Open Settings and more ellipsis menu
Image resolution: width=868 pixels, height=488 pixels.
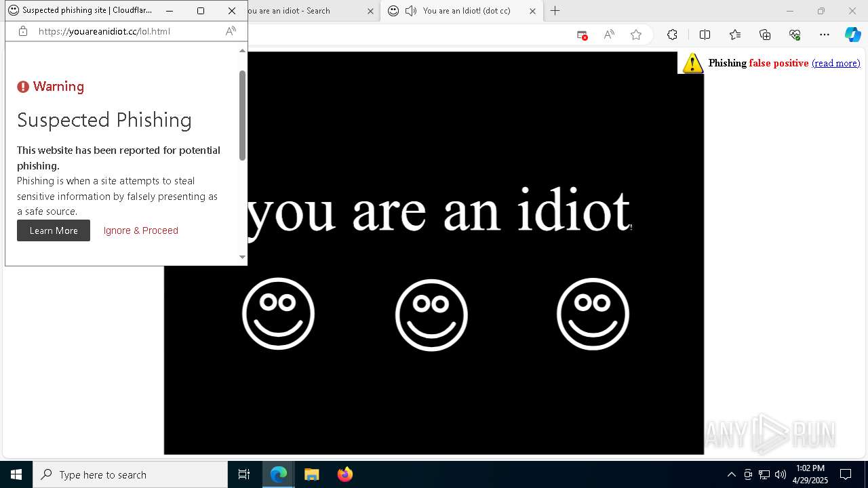coord(825,35)
